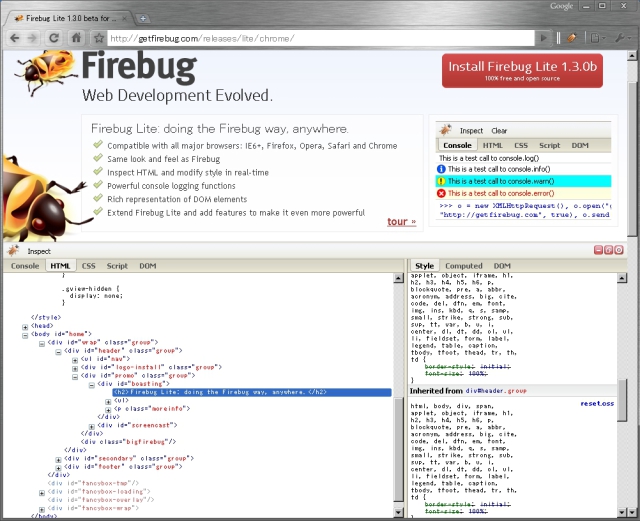Collapse the body id="home" node
This screenshot has width=640, height=521.
25,335
